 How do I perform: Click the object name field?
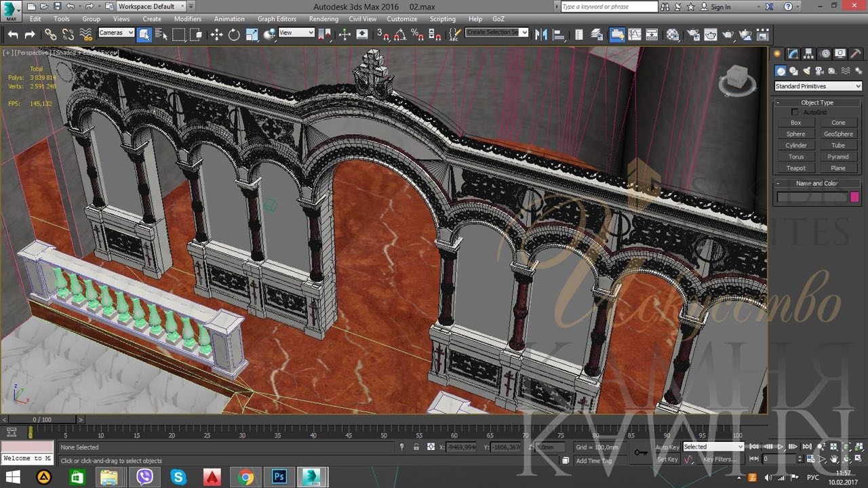click(812, 197)
